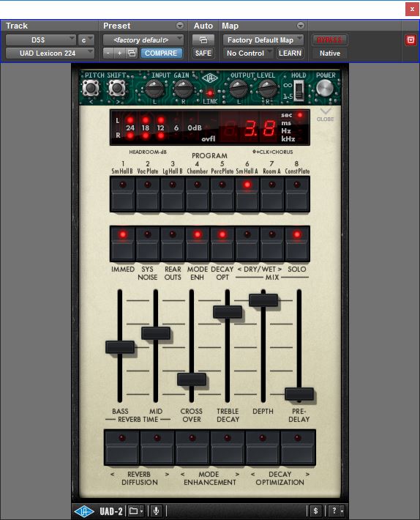
Task: Toggle the BYPASS button
Action: [329, 40]
